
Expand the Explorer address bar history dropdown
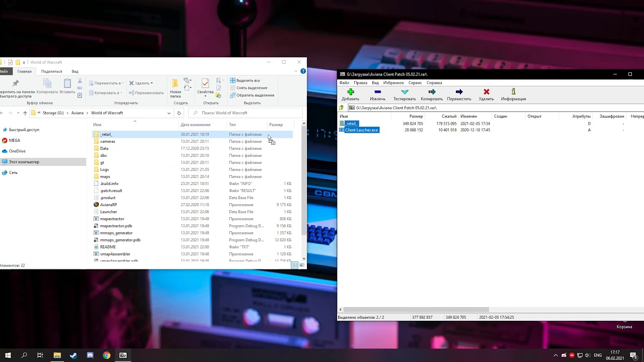pos(169,113)
